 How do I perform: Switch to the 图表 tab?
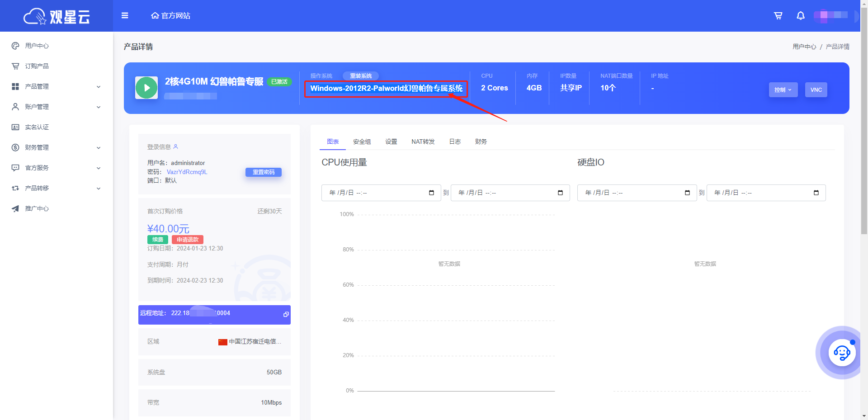pos(333,142)
